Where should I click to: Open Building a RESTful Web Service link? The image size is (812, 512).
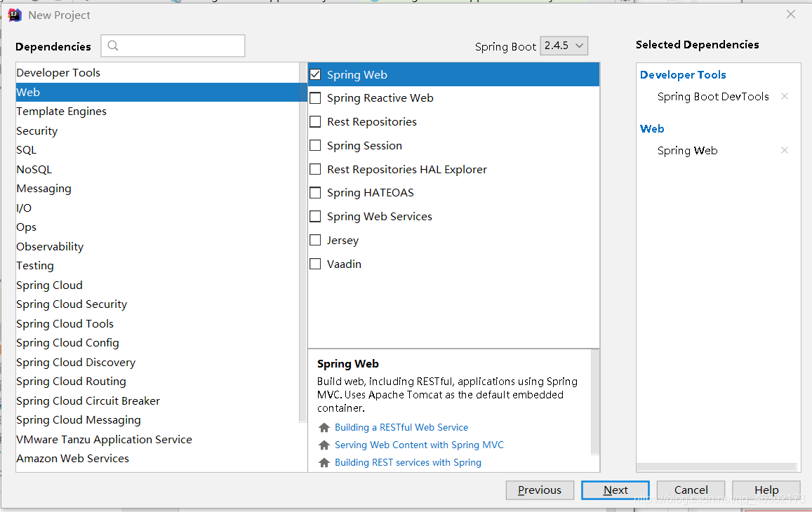(x=401, y=428)
